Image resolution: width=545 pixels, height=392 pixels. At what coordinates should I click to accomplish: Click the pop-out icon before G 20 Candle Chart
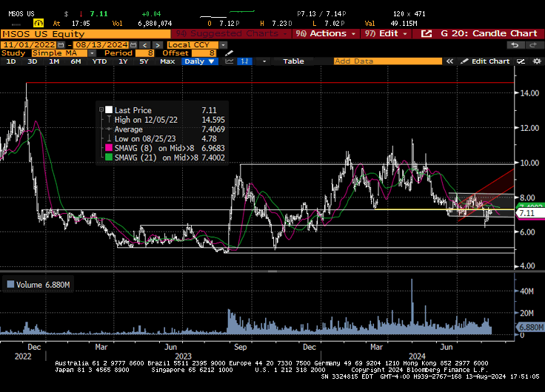426,34
